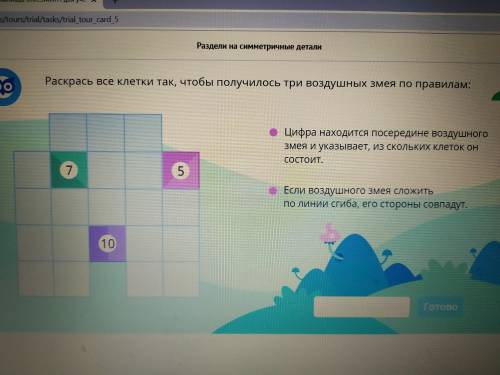Image resolution: width=500 pixels, height=375 pixels.
Task: Click the Готово button
Action: coord(440,307)
